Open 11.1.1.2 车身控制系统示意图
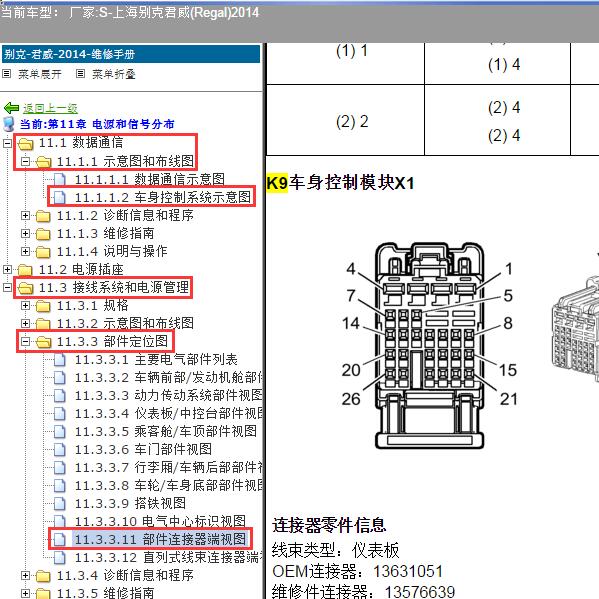The width and height of the screenshot is (599, 599). pos(163,198)
